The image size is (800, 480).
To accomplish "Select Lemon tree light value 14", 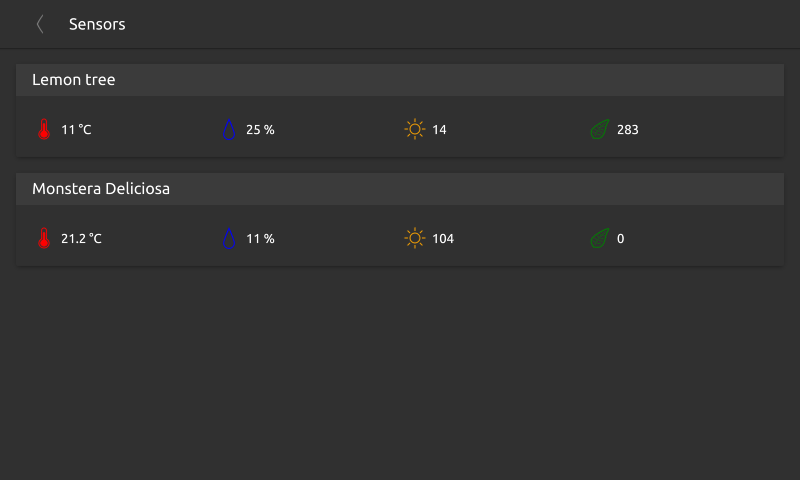I will [x=439, y=130].
